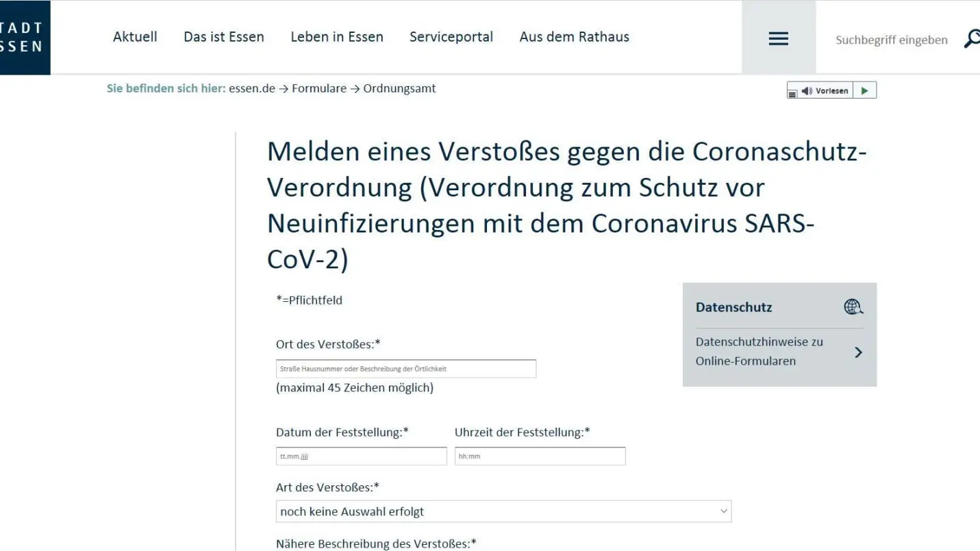This screenshot has height=551, width=980.
Task: Click the Uhrzeit der Feststellung field
Action: 540,457
